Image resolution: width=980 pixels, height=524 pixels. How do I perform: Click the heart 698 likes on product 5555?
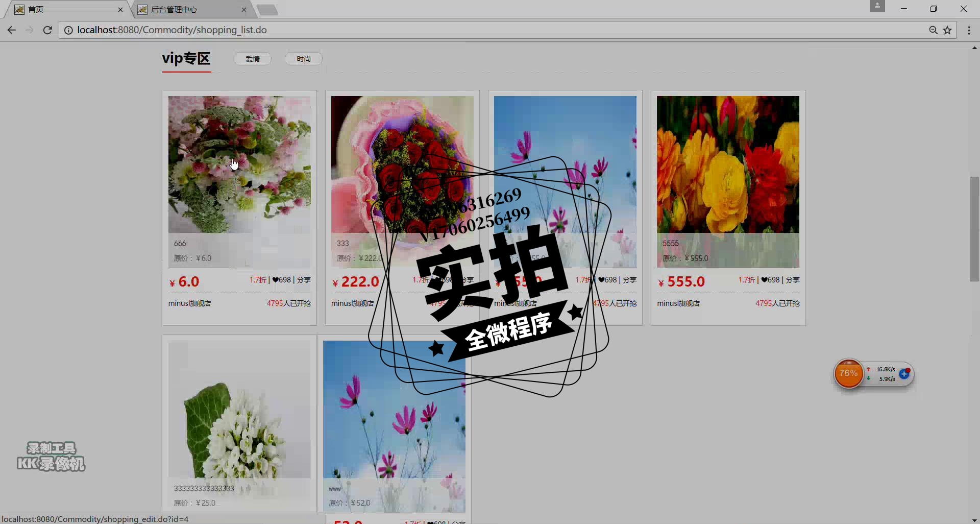click(770, 280)
